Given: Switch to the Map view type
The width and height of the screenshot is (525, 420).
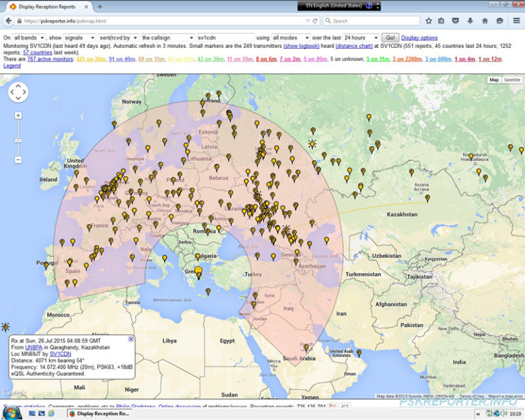Looking at the screenshot, I should click(x=494, y=80).
